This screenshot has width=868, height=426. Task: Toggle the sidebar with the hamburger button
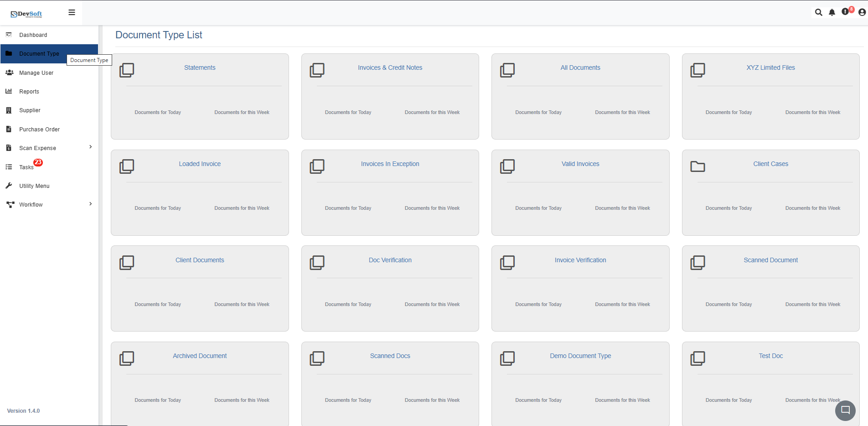[x=72, y=12]
